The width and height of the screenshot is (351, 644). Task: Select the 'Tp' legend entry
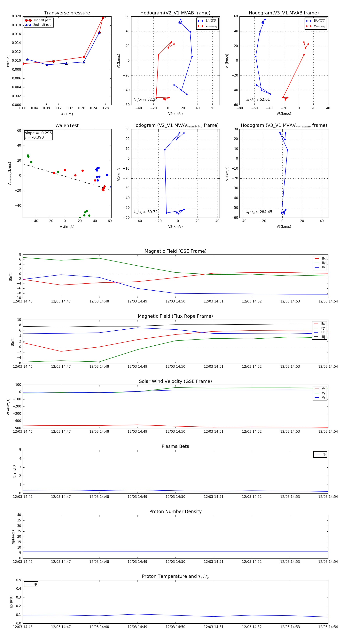click(x=31, y=584)
